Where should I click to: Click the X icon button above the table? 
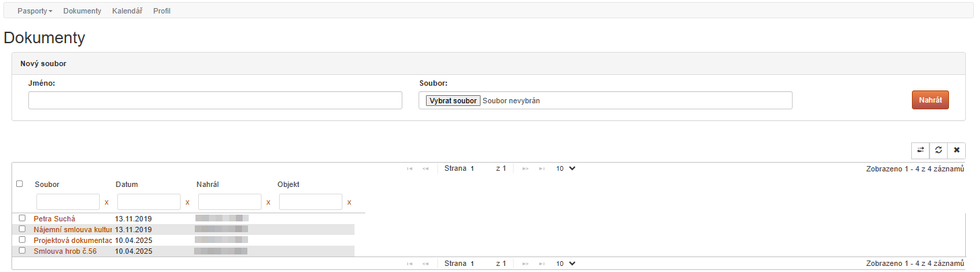click(956, 150)
